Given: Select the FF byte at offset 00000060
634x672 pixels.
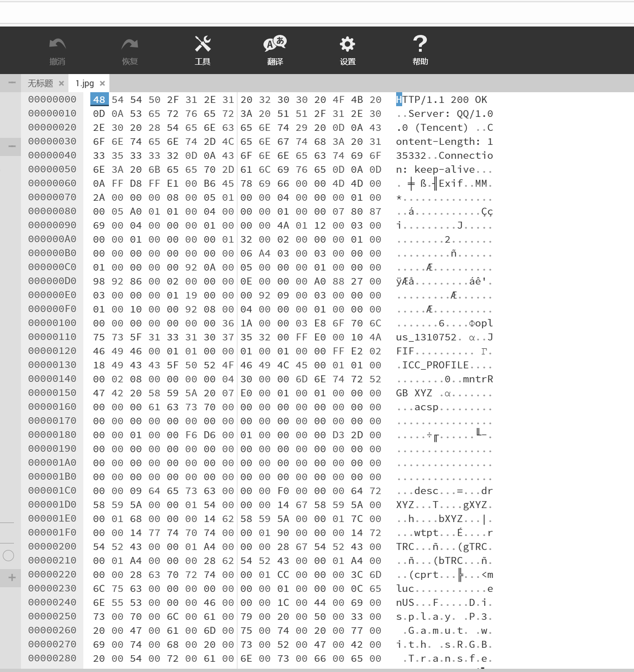Looking at the screenshot, I should [x=117, y=183].
